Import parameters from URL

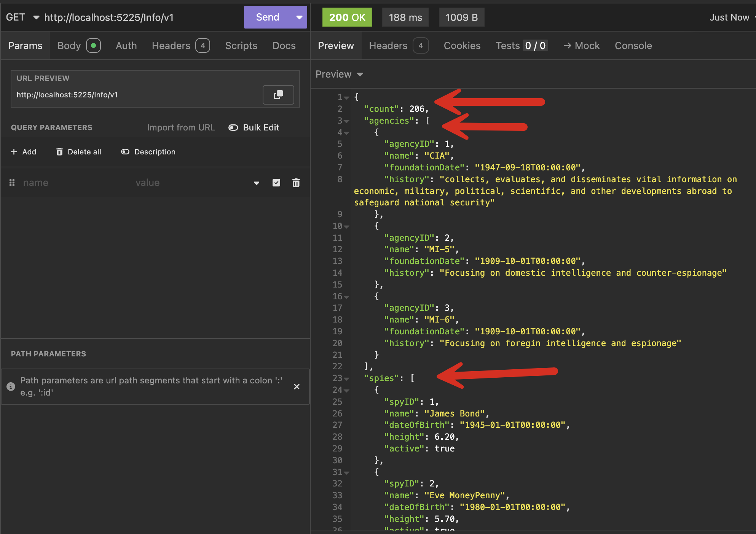coord(181,127)
